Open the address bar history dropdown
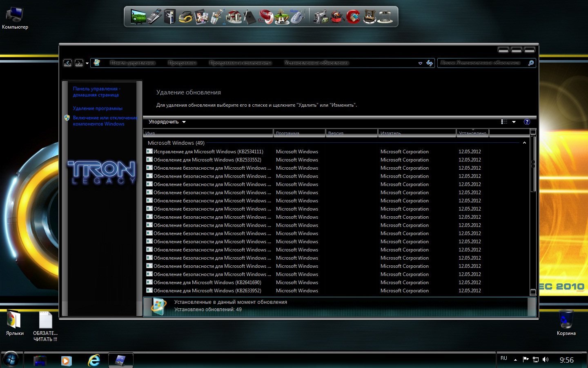Screen dimensions: 588x368 (420, 63)
